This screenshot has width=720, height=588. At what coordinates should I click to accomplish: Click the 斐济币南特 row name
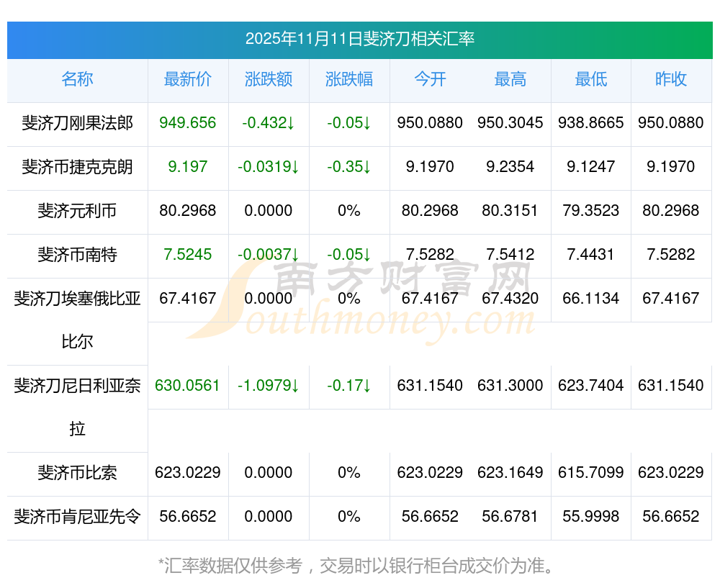(x=77, y=255)
